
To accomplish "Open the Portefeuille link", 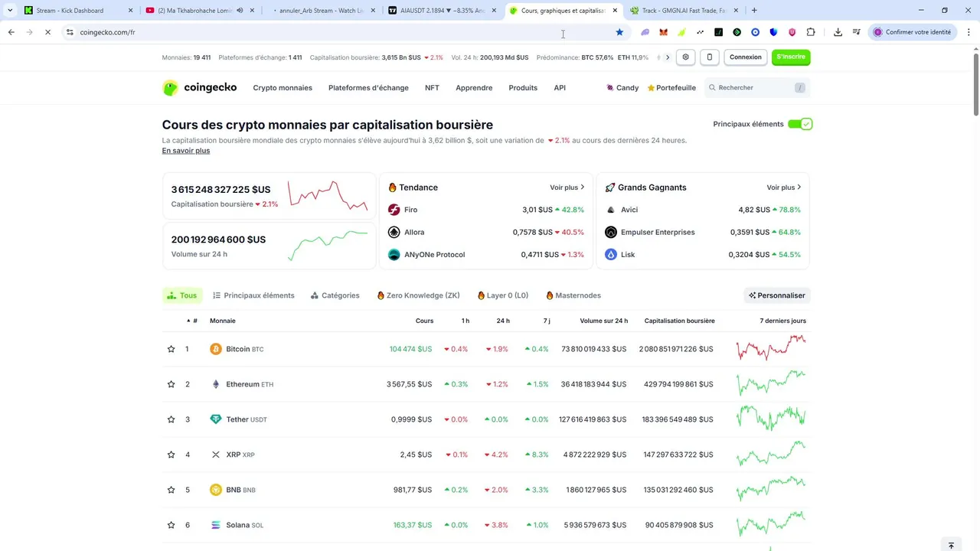I will [671, 88].
